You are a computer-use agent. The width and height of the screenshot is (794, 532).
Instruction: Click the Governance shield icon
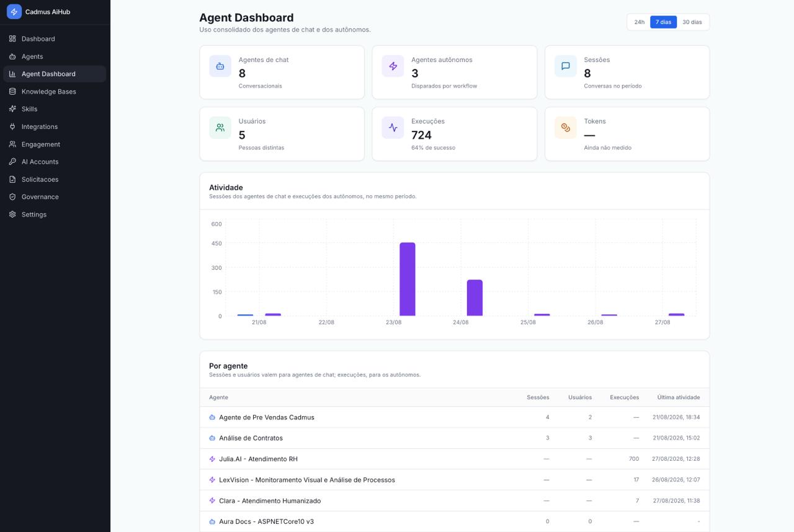12,197
